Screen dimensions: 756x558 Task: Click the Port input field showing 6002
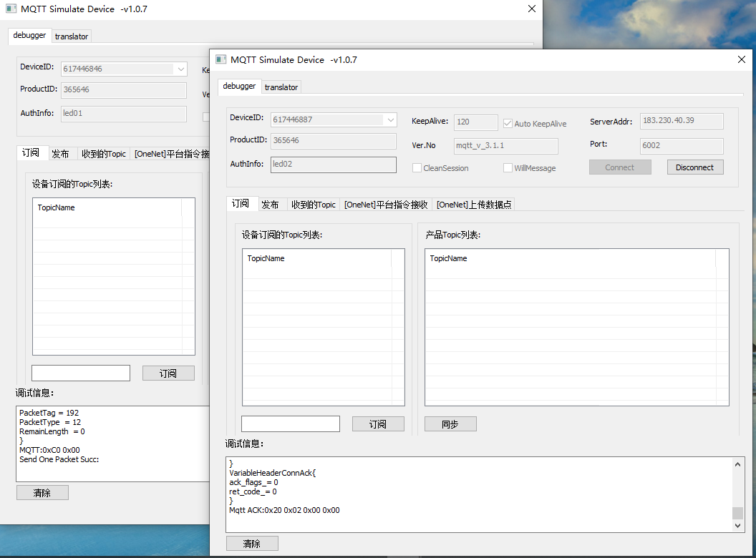click(682, 146)
